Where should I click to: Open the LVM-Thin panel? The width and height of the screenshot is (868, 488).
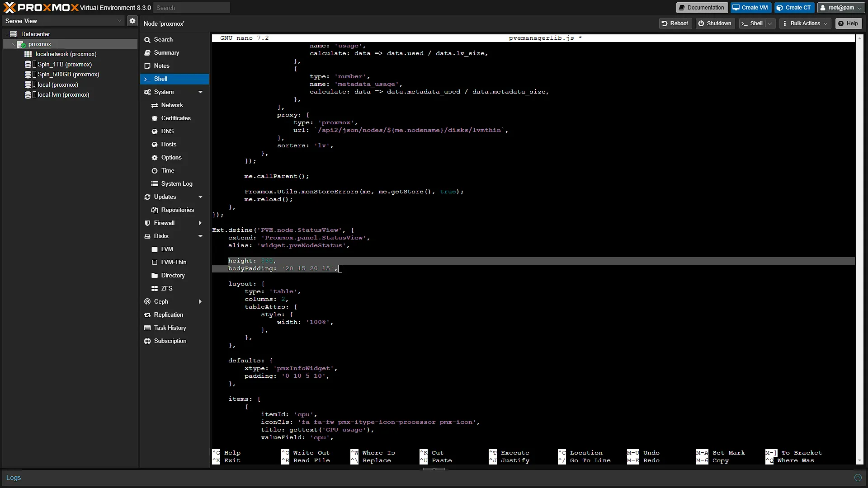175,263
